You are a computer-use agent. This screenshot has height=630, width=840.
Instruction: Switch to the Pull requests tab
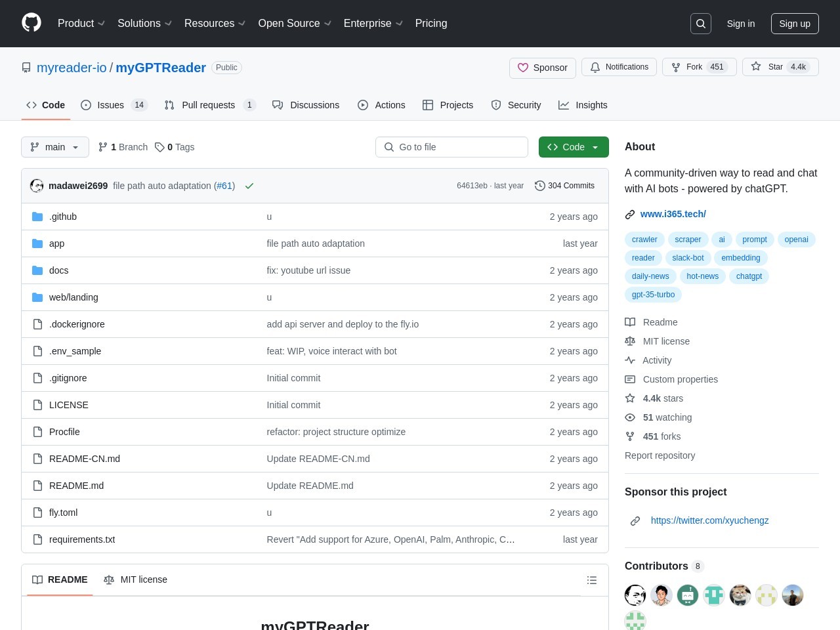click(x=210, y=105)
